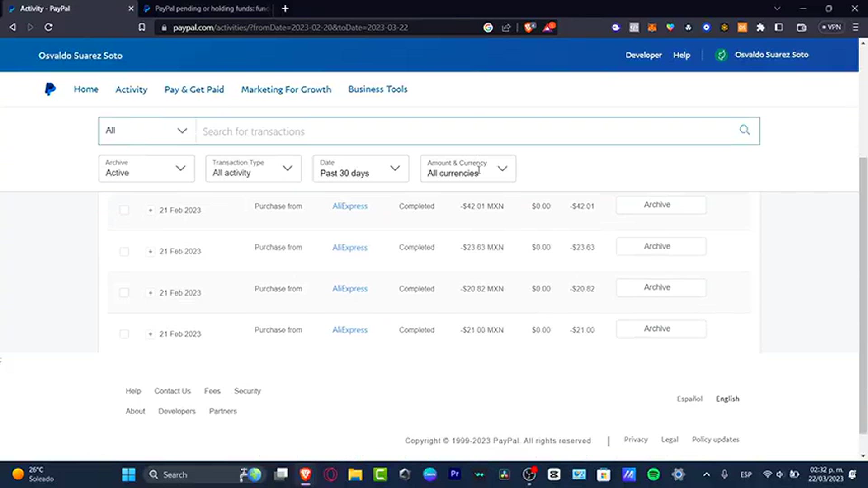This screenshot has width=868, height=488.
Task: Expand details of the -$23.63 MXN transaction
Action: coord(150,251)
